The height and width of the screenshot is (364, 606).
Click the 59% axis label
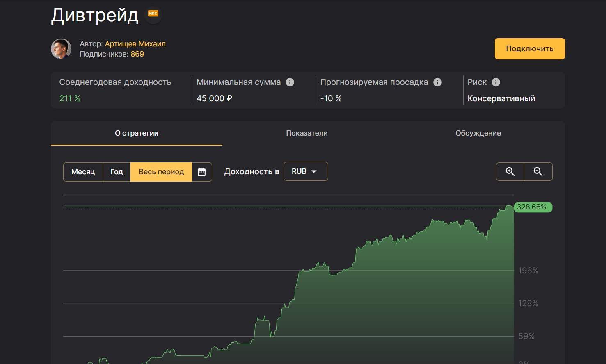(x=526, y=336)
